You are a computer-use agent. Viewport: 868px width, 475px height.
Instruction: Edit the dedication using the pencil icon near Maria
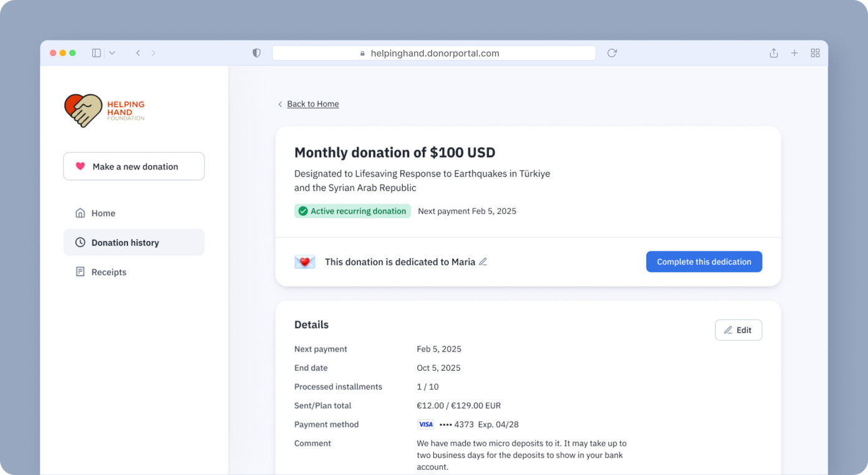tap(483, 261)
